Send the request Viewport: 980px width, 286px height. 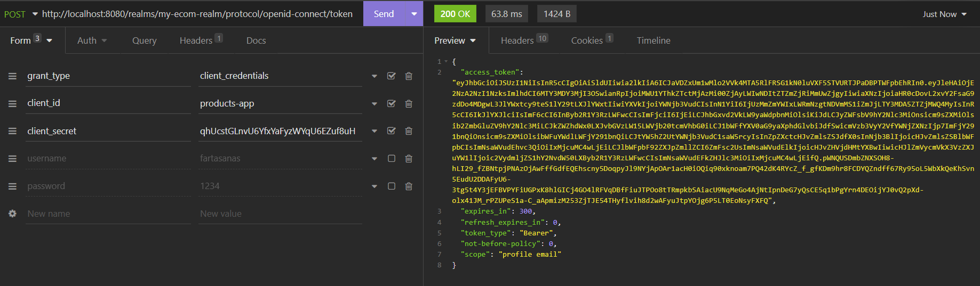coord(384,14)
